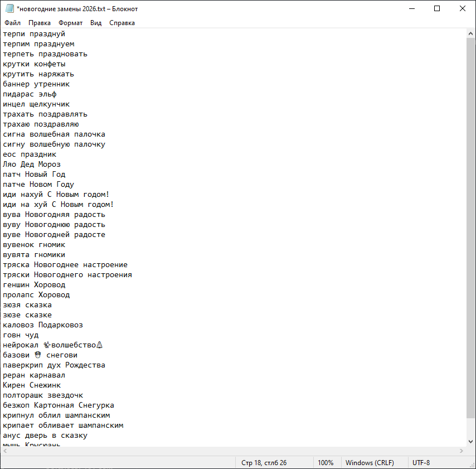The image size is (476, 469).
Task: Click the line 'тряска Новогоднее настроение'
Action: tap(65, 264)
